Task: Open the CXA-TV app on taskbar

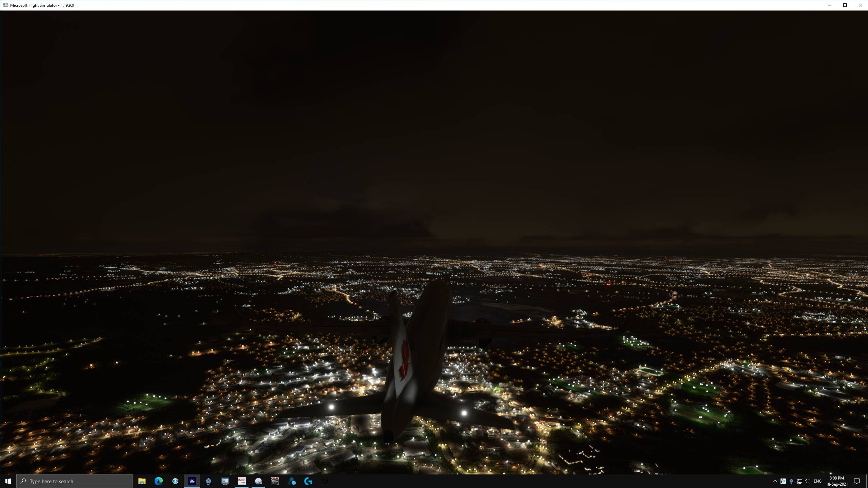Action: (x=275, y=481)
